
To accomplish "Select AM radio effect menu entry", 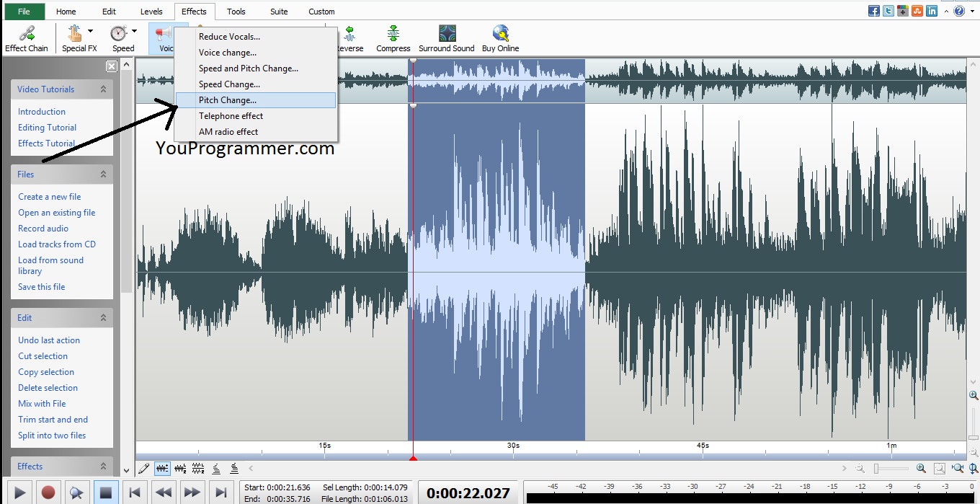I will (256, 132).
